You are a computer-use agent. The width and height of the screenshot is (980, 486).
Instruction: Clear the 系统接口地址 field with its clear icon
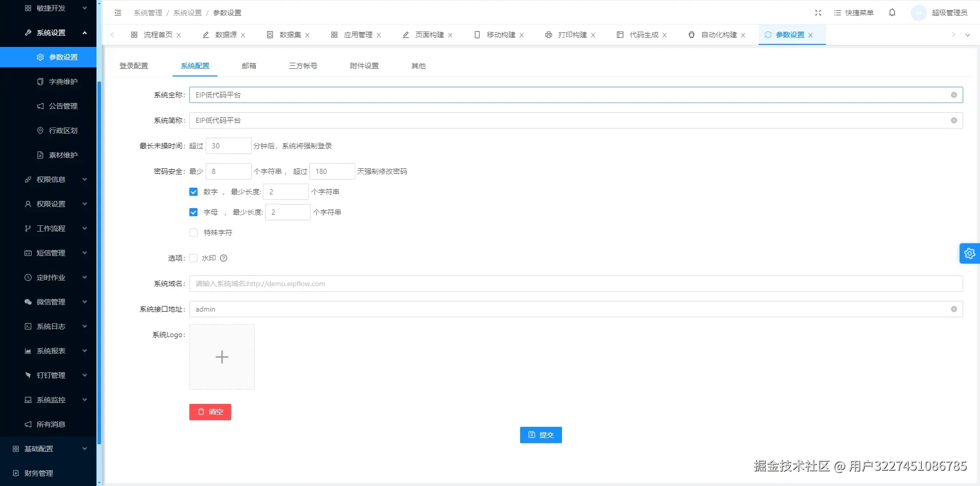pyautogui.click(x=953, y=309)
